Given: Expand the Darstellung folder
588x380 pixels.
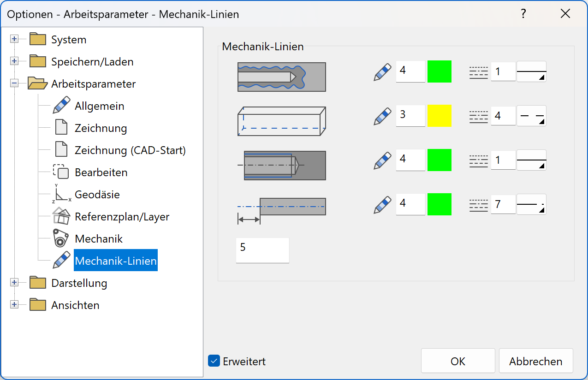Looking at the screenshot, I should click(14, 283).
